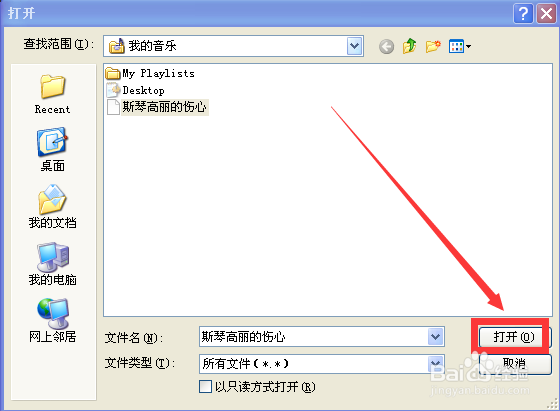
Task: Enable 以只读方式打开 checkbox
Action: coord(205,387)
